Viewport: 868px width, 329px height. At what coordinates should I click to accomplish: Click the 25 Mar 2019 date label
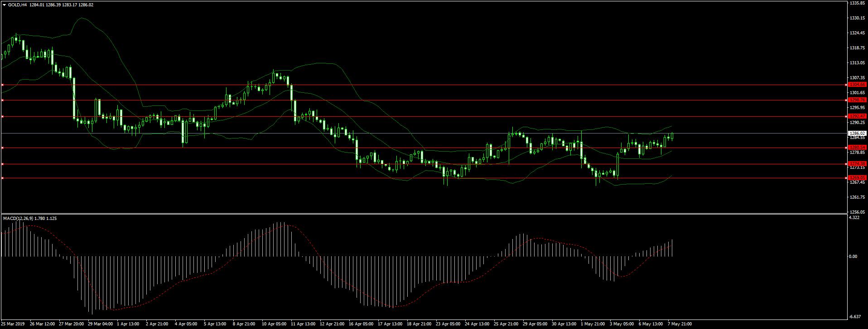click(x=14, y=324)
